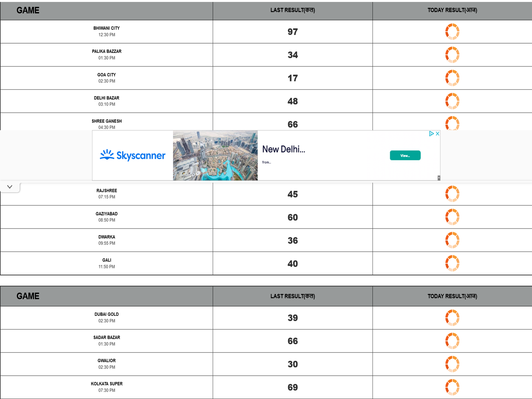Open the AdChoices info triangle icon
Image resolution: width=532 pixels, height=399 pixels.
[431, 134]
